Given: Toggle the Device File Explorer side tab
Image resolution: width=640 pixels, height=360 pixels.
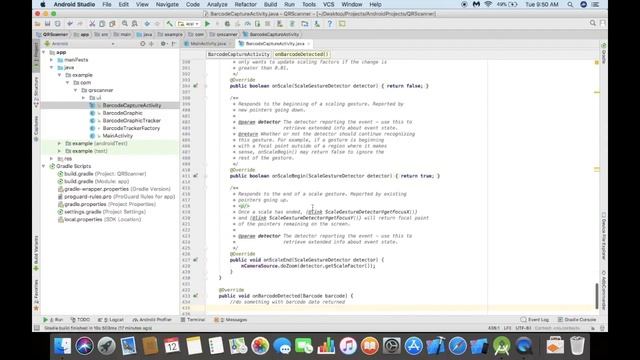Looking at the screenshot, I should pos(603,236).
